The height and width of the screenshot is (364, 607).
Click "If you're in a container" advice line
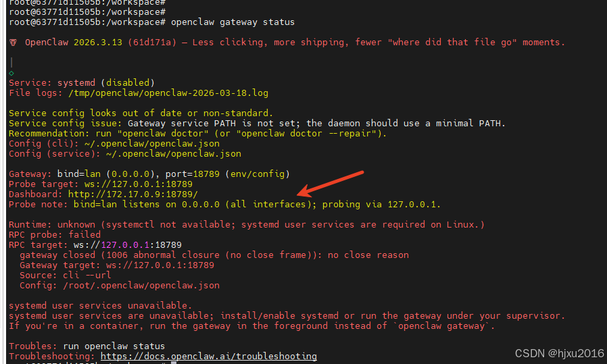tap(251, 326)
